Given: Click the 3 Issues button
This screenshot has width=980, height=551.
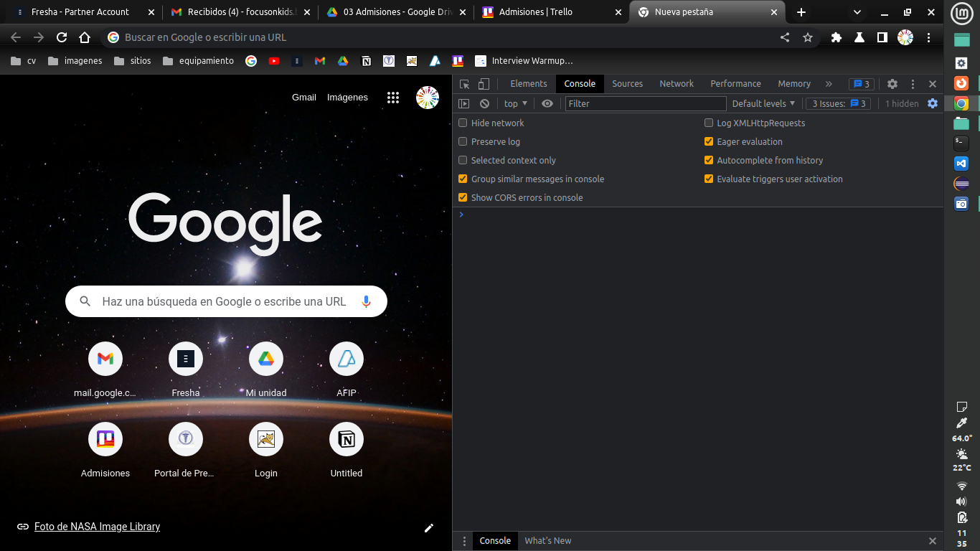Looking at the screenshot, I should pyautogui.click(x=838, y=103).
